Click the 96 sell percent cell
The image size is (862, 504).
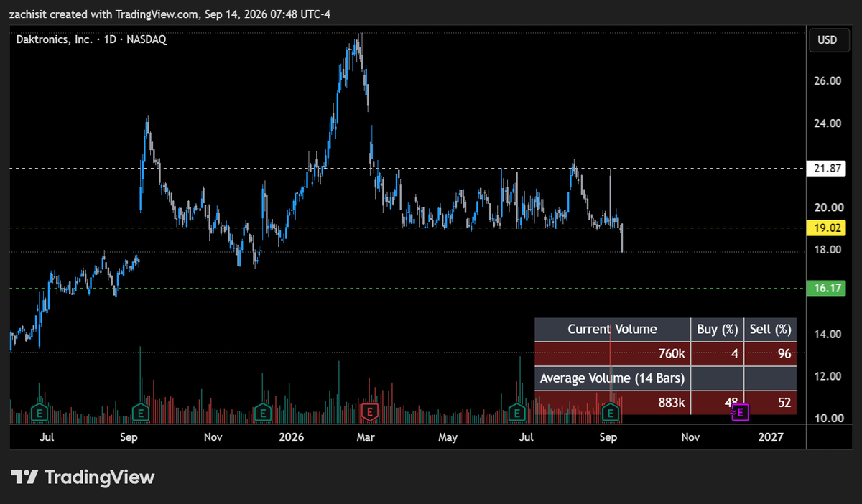tap(770, 354)
